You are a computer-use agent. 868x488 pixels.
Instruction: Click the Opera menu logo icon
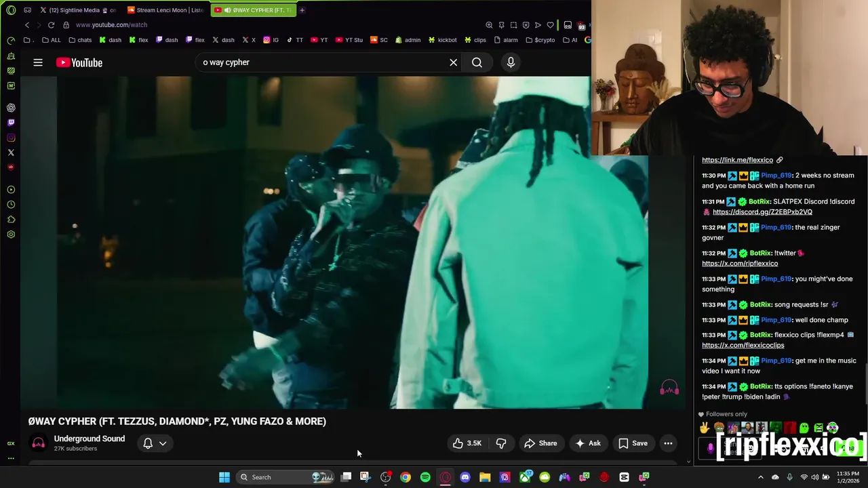point(11,10)
